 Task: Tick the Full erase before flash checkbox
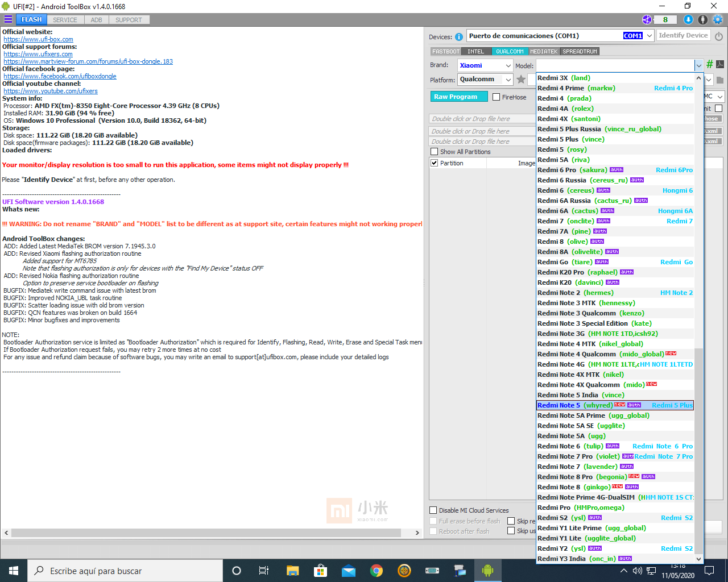[433, 521]
